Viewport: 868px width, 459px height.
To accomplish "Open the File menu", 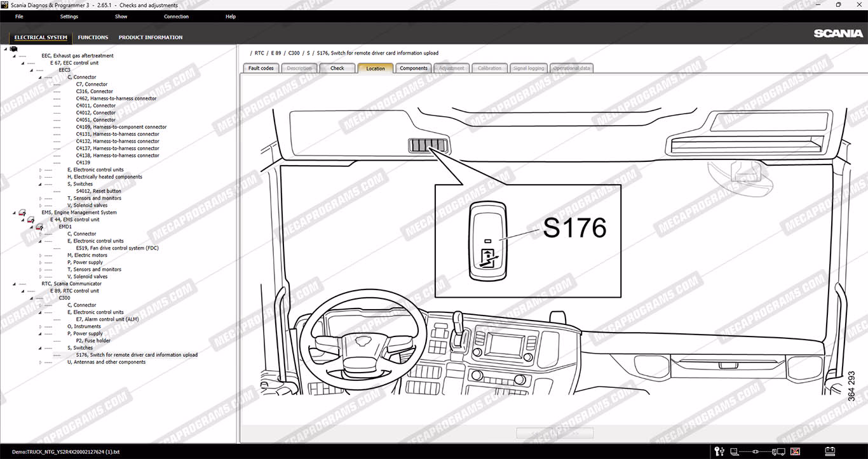I will [x=19, y=17].
